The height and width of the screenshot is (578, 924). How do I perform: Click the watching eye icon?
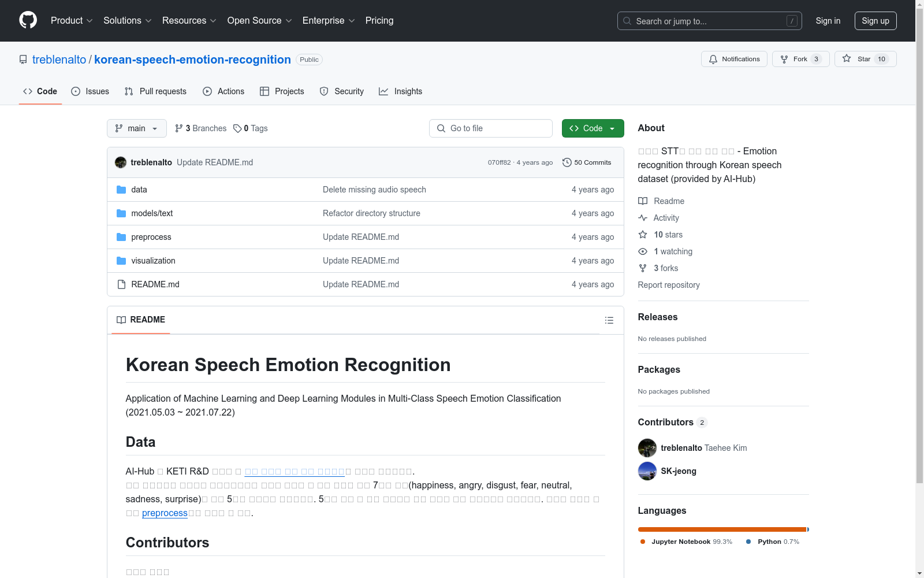pos(643,251)
